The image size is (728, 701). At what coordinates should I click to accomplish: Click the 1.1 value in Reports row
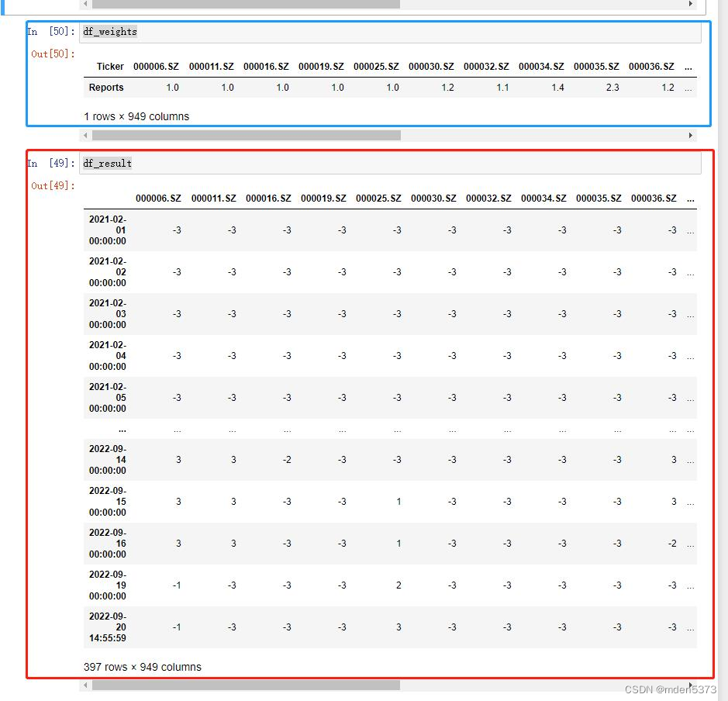(x=502, y=88)
